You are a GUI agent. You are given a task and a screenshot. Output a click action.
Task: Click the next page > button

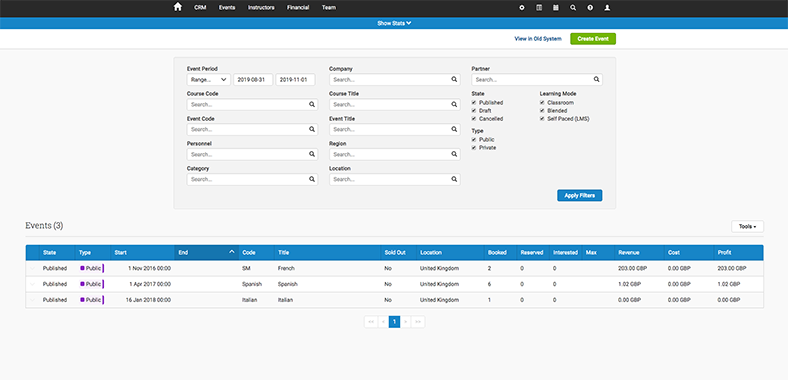point(406,322)
